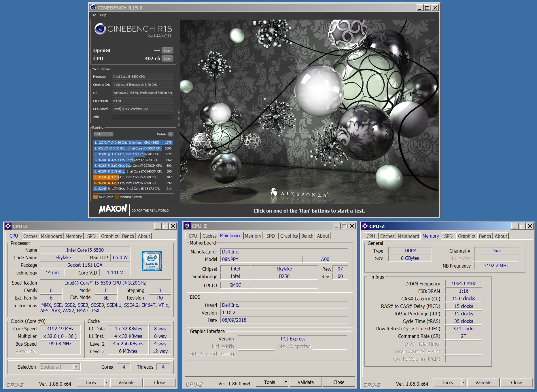The height and width of the screenshot is (392, 537).
Task: Click the CPU-Z app icon in Mainboard window title
Action: point(187,226)
